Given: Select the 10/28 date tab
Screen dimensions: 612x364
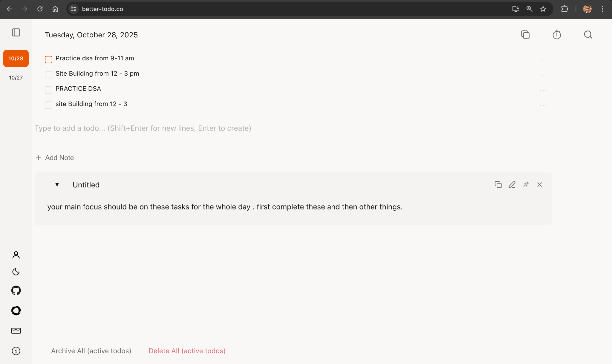Looking at the screenshot, I should pos(16,59).
